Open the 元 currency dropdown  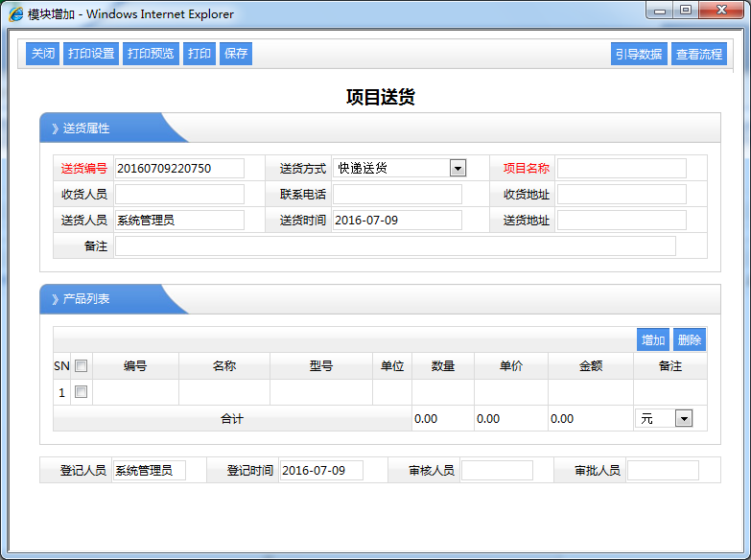pos(683,419)
